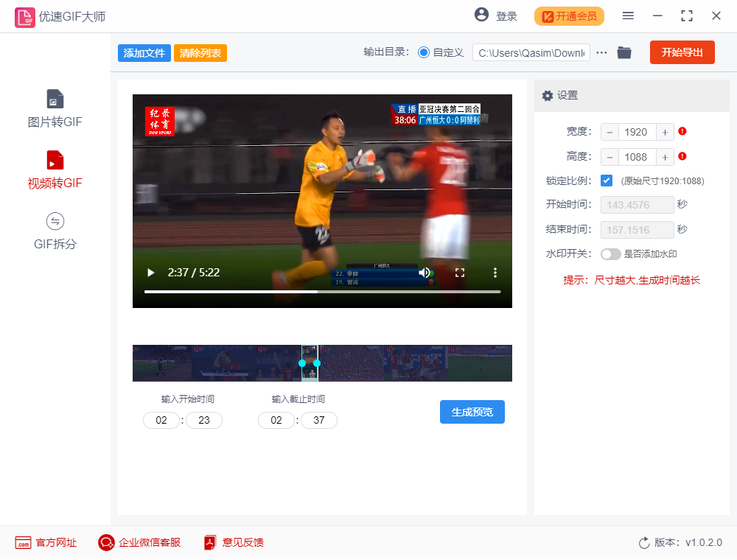
Task: Open video player three-dot options menu
Action: 495,273
